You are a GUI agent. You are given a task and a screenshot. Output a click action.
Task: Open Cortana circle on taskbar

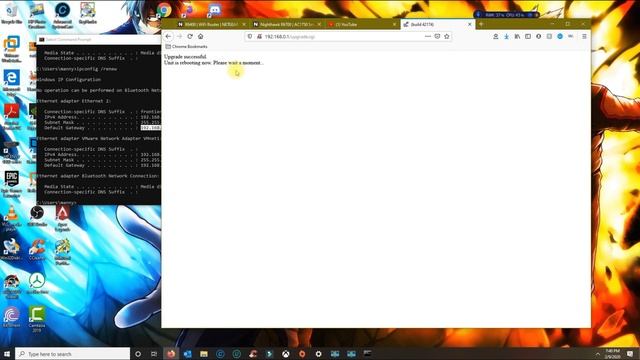click(138, 354)
